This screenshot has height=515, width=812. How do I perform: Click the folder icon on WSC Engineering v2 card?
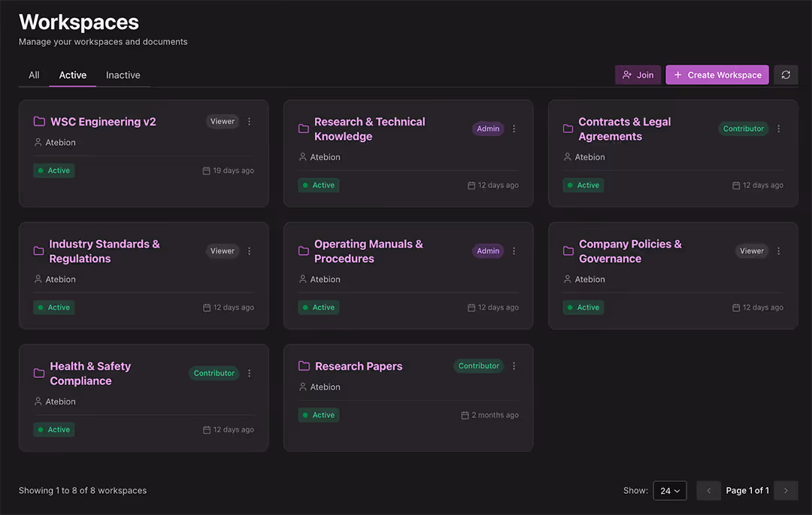point(38,121)
